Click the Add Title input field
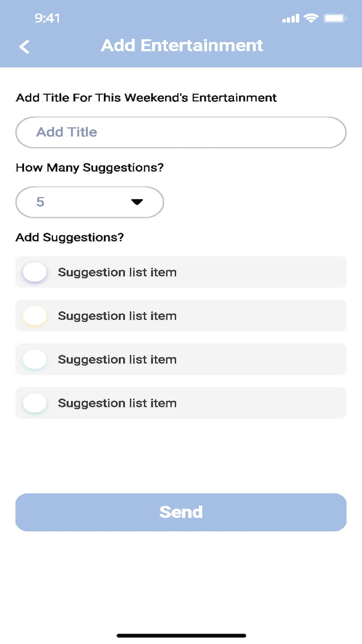The image size is (362, 644). coord(181,132)
